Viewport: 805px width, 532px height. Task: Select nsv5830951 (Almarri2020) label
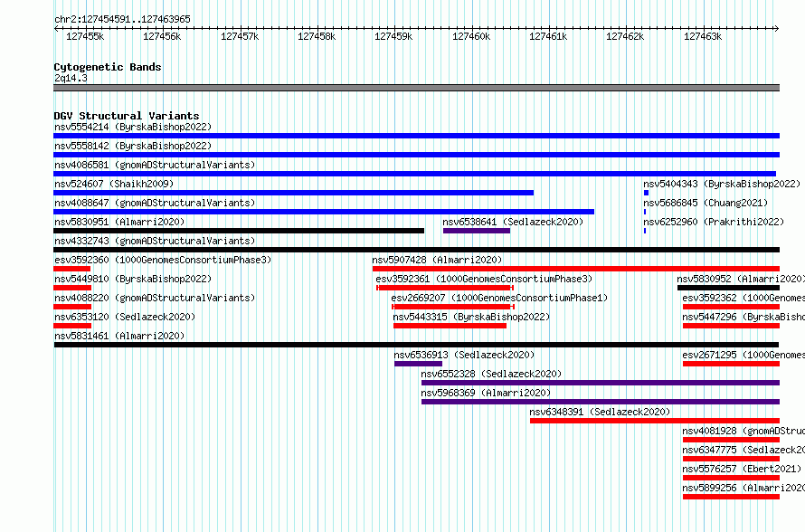click(x=119, y=222)
